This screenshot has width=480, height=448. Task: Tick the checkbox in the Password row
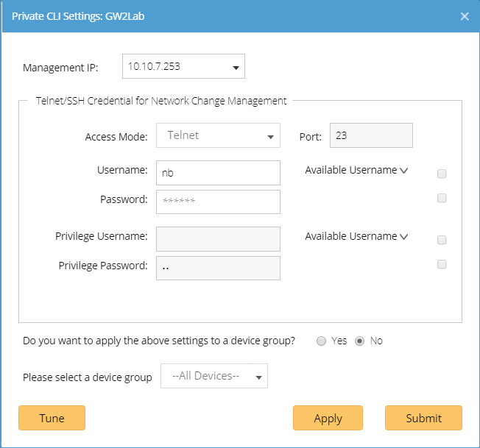(442, 198)
